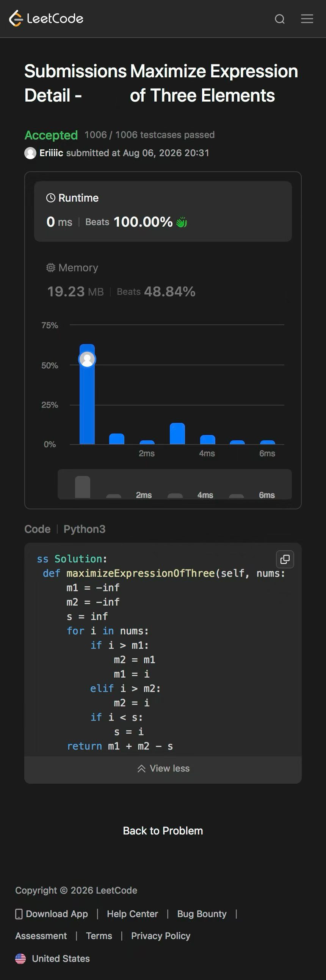Image resolution: width=326 pixels, height=980 pixels.
Task: Go Back to Problem
Action: pos(163,830)
